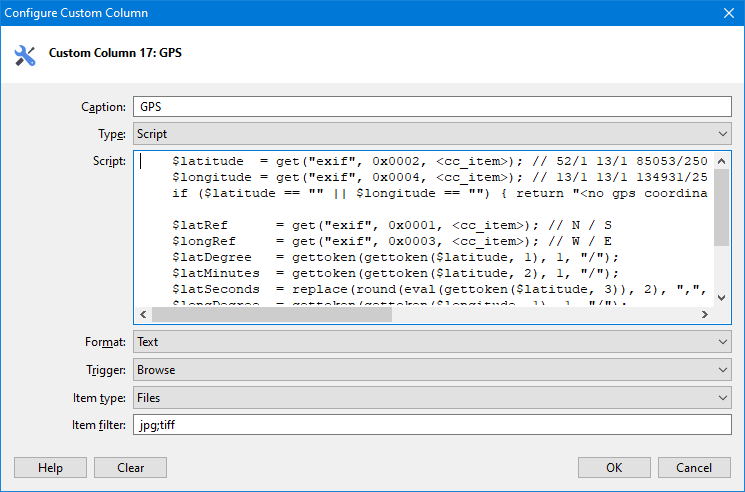
Task: Click the $latSeconds line in the script
Action: pyautogui.click(x=439, y=290)
